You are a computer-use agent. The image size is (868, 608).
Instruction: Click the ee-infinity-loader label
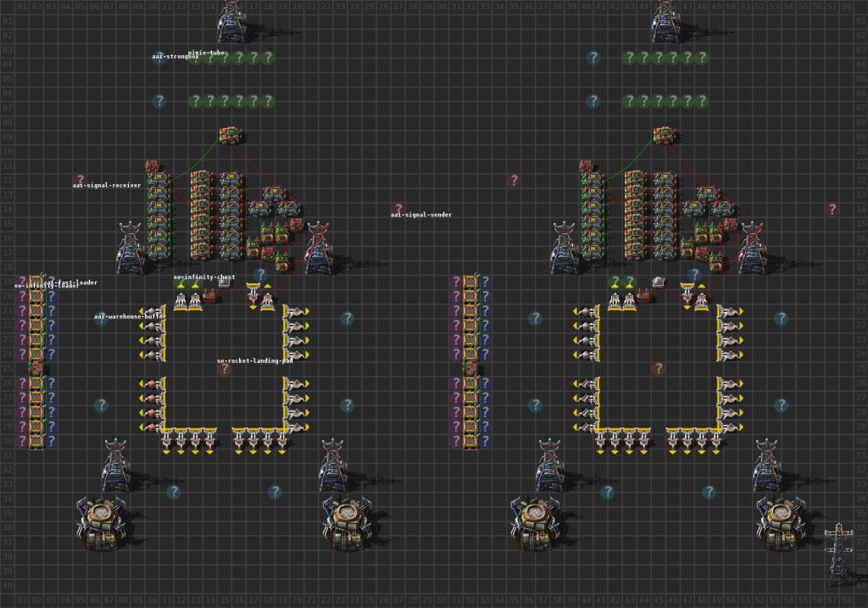click(47, 286)
